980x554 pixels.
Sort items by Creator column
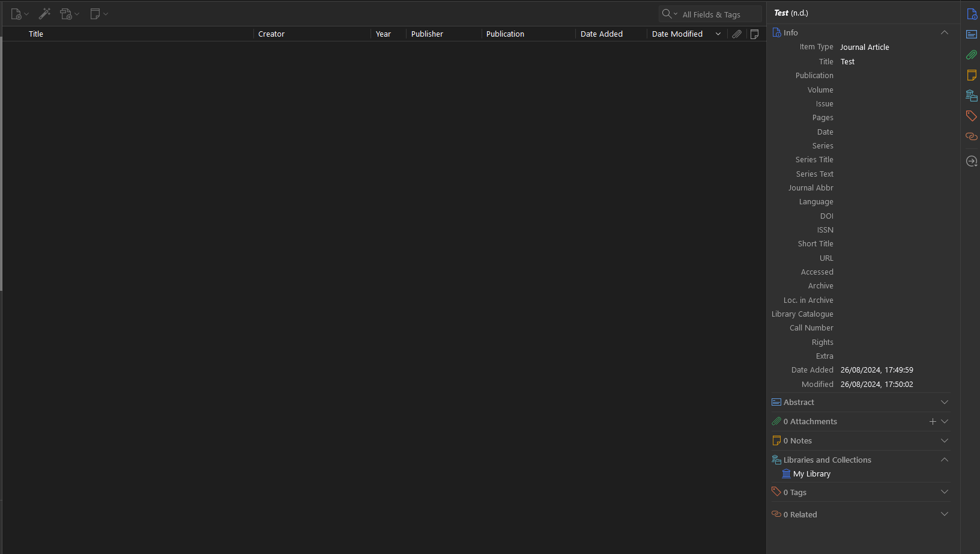click(271, 34)
